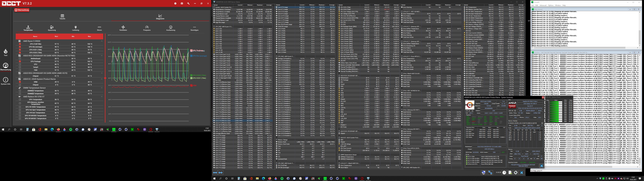Check Temp9 sensor checkbox

point(20,67)
